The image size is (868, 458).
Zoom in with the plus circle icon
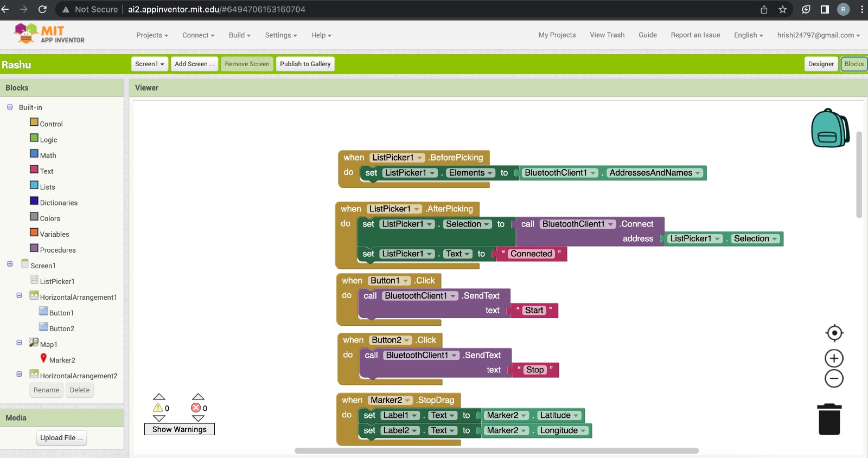[834, 358]
